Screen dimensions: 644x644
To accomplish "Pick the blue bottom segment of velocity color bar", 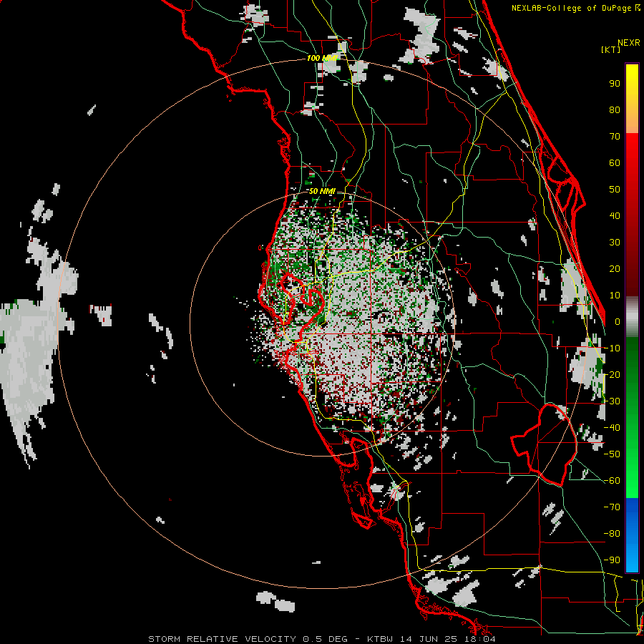I will point(632,535).
